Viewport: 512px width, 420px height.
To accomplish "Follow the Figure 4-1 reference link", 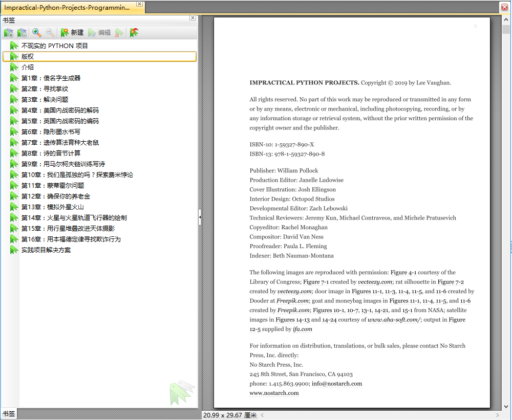I will (x=403, y=272).
